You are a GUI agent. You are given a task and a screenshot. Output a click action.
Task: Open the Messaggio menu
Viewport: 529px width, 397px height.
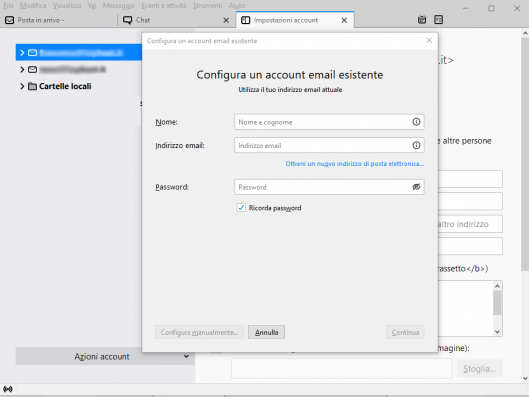119,5
